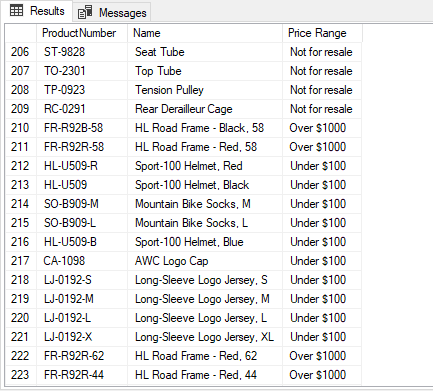Screen dimensions: 433x391
Task: Select HL Road Frame - Red, 62
Action: click(x=205, y=356)
